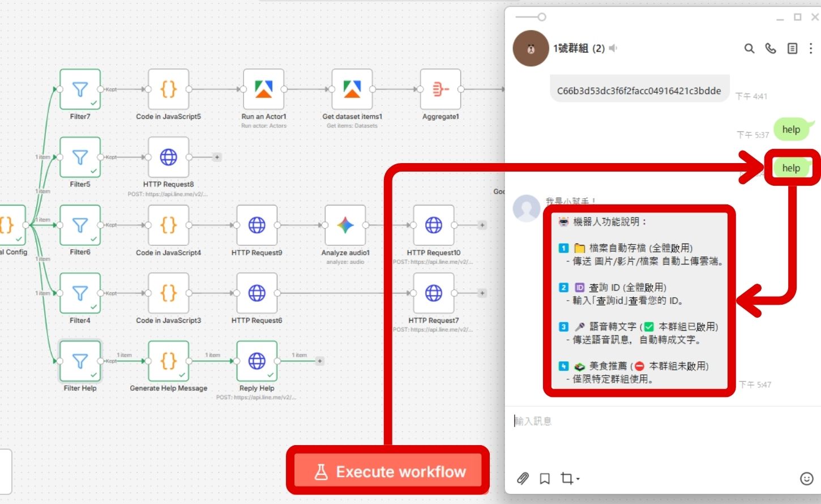Open the Run an Actor1 Apify node
821x504 pixels.
(x=263, y=89)
